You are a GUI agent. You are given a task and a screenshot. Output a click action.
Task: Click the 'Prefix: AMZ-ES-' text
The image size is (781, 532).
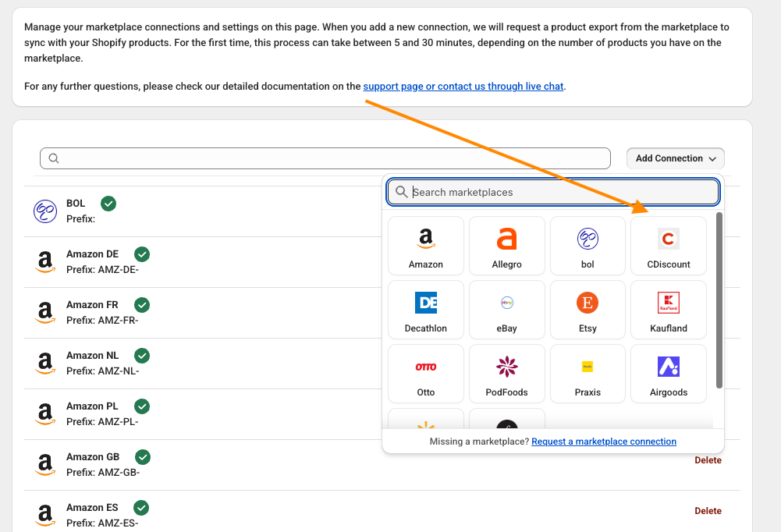[102, 523]
